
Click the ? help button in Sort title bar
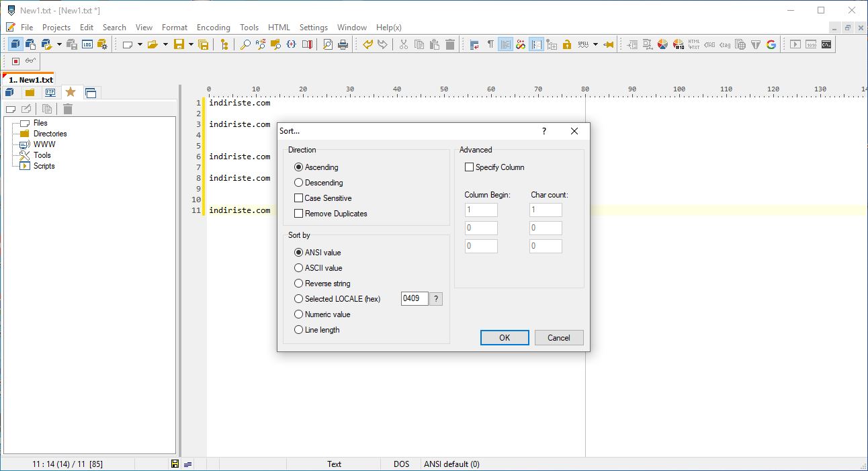544,131
